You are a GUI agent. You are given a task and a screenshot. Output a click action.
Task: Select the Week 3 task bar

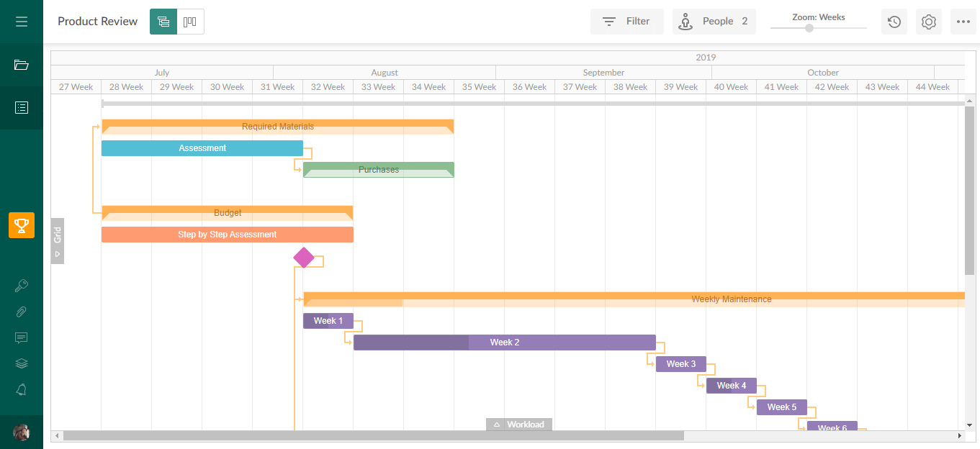click(681, 364)
